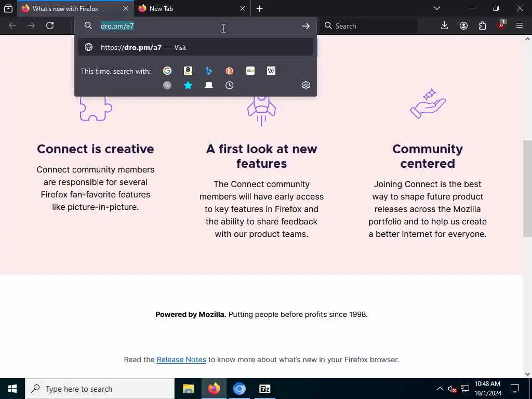Click the Search box in toolbar
This screenshot has width=532, height=399.
pyautogui.click(x=368, y=26)
